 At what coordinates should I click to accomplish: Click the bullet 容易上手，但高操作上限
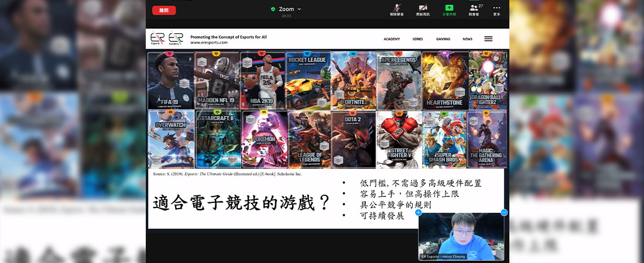coord(409,193)
